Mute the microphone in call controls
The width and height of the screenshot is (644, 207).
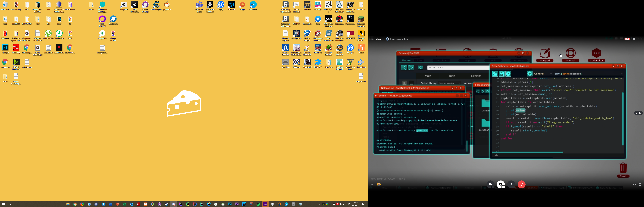tap(511, 184)
